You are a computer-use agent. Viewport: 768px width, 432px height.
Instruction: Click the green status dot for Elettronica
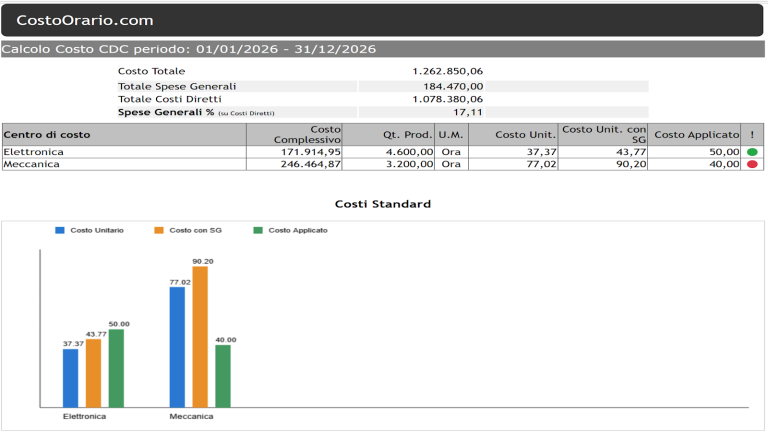tap(752, 152)
